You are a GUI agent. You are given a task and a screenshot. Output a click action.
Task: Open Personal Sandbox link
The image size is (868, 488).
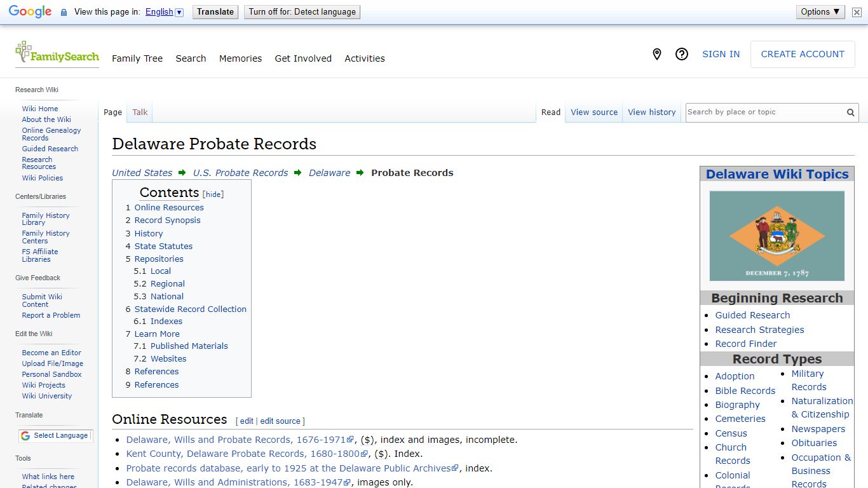[51, 374]
